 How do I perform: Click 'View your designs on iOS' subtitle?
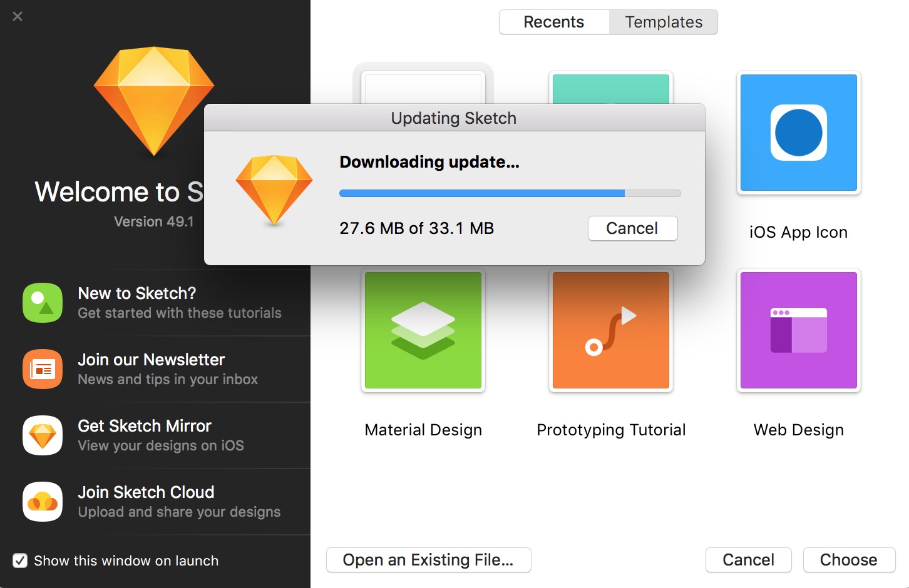[161, 445]
